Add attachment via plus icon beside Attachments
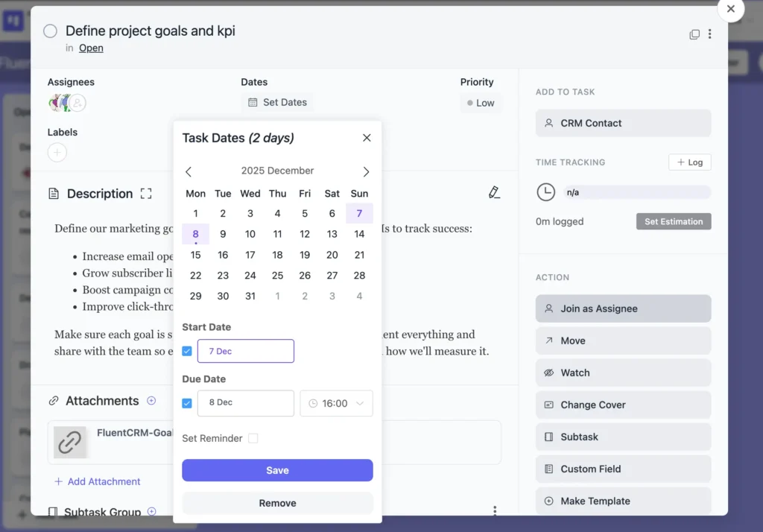Viewport: 763px width, 532px height. click(x=151, y=401)
